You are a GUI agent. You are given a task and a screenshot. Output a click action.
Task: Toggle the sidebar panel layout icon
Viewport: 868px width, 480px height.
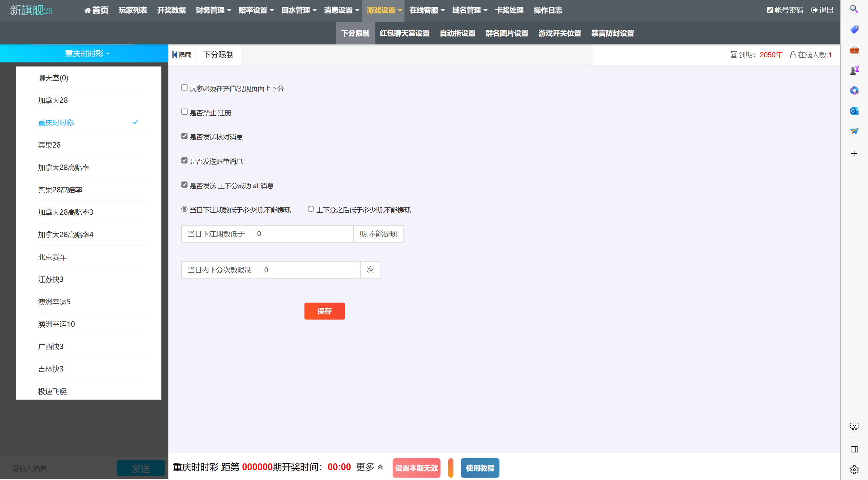click(x=854, y=449)
